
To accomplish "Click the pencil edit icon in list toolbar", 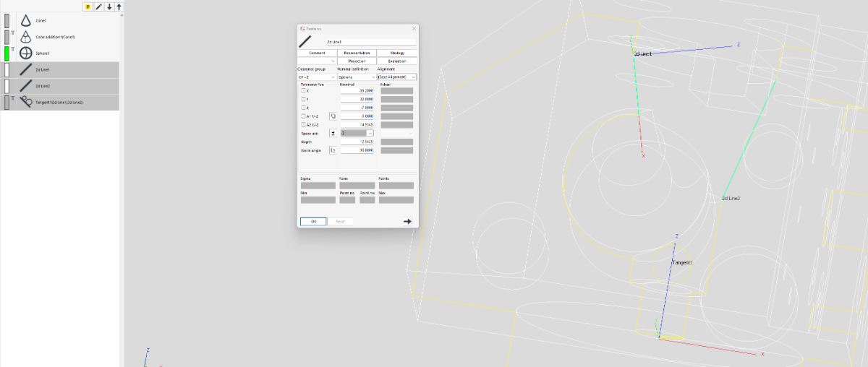I will (98, 7).
